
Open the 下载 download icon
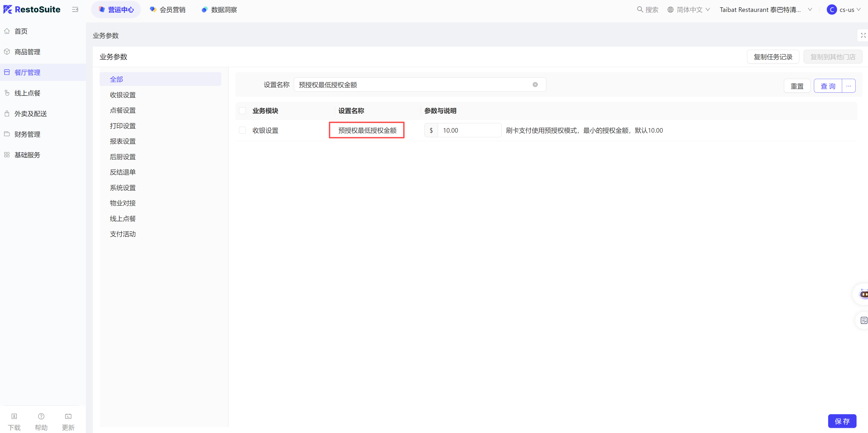(x=14, y=416)
